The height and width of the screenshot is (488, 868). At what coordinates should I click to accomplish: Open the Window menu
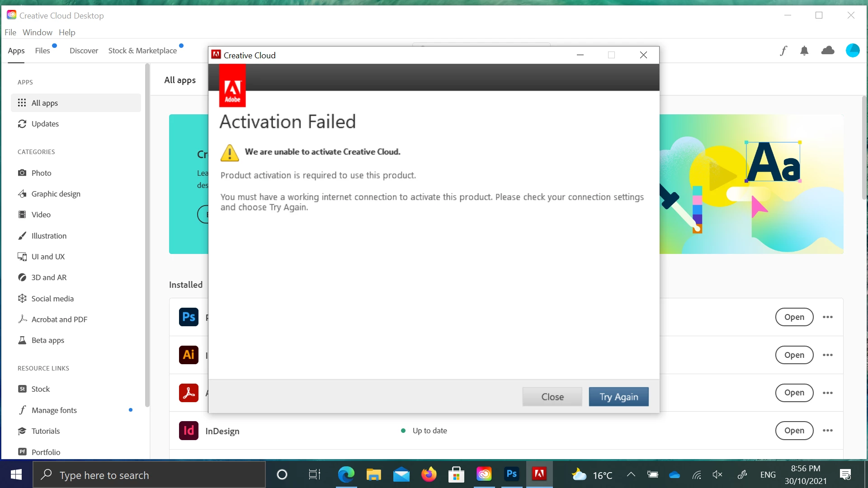[38, 33]
